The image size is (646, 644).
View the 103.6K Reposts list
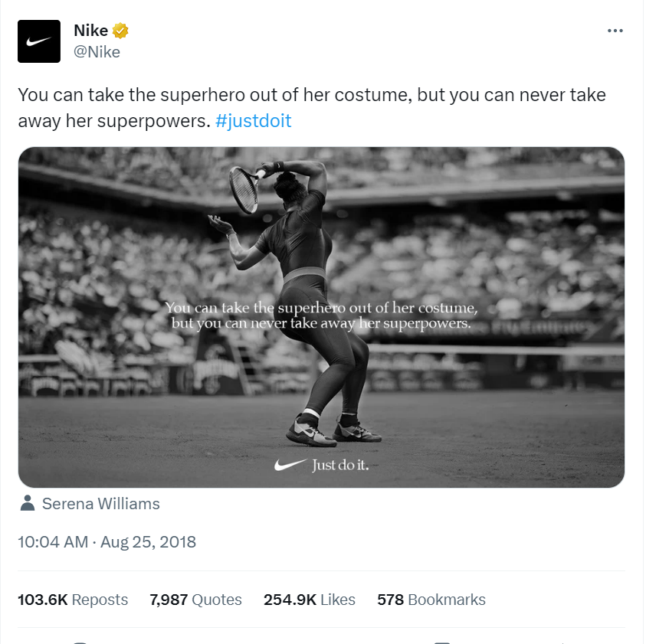tap(72, 600)
